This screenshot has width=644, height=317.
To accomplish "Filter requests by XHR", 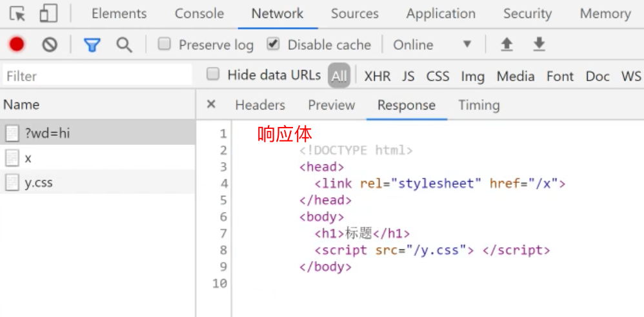I will (377, 76).
